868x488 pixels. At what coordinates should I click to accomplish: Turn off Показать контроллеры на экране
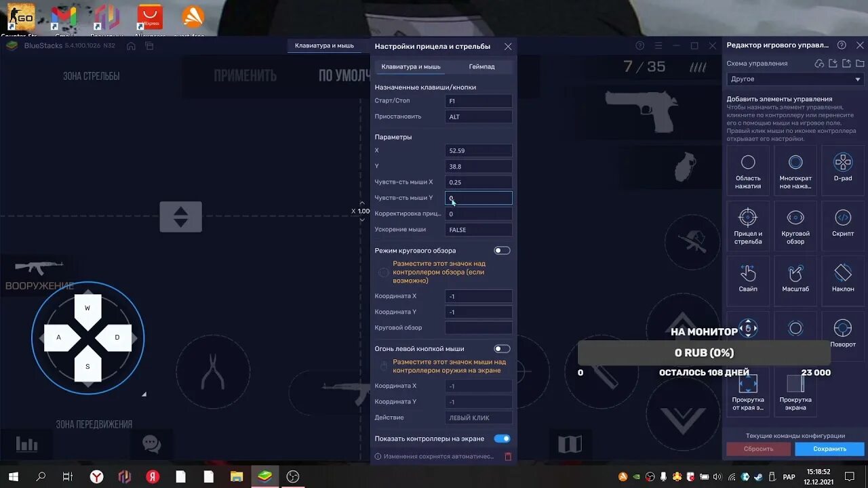click(x=502, y=439)
